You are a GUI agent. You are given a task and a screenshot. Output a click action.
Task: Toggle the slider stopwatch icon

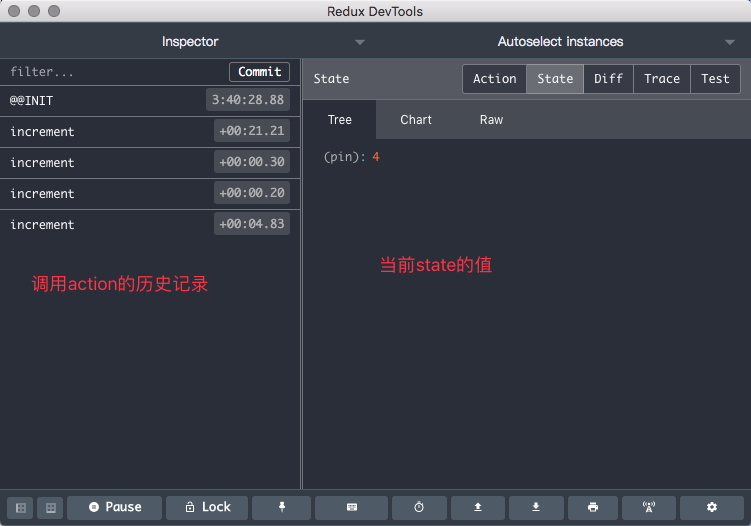[419, 508]
